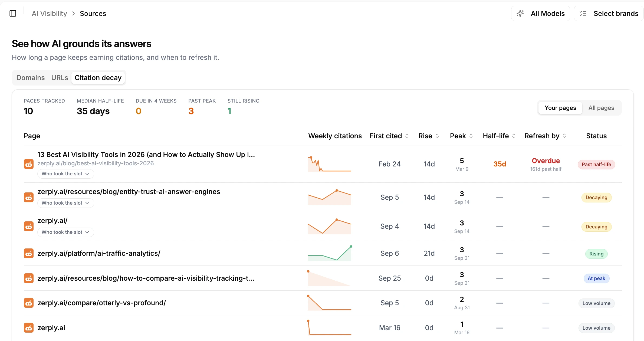
Task: Click the bot icon for otterly-vs-profound row
Action: click(x=29, y=303)
